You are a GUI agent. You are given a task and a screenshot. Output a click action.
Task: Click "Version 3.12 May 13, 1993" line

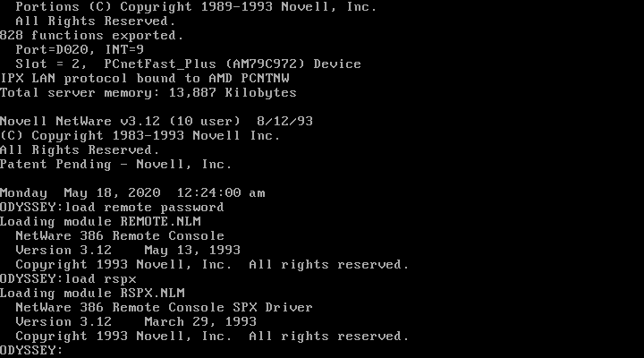(x=128, y=250)
